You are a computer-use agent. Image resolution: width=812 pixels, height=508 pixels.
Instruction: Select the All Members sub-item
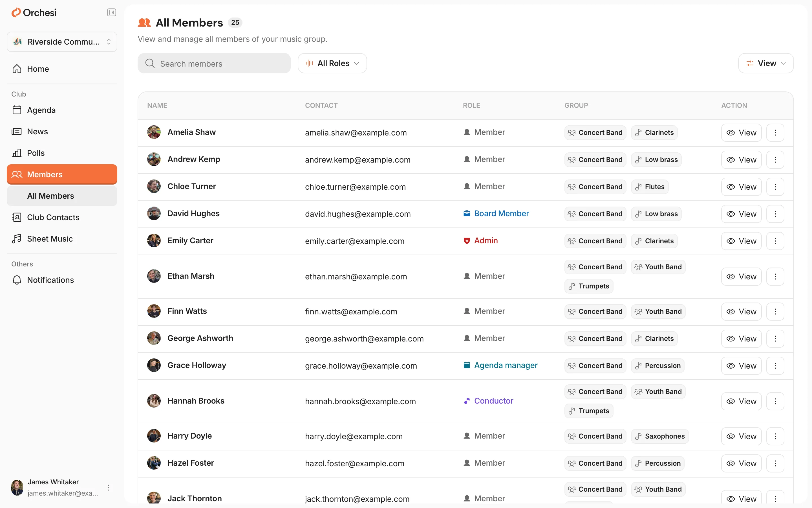(62, 196)
